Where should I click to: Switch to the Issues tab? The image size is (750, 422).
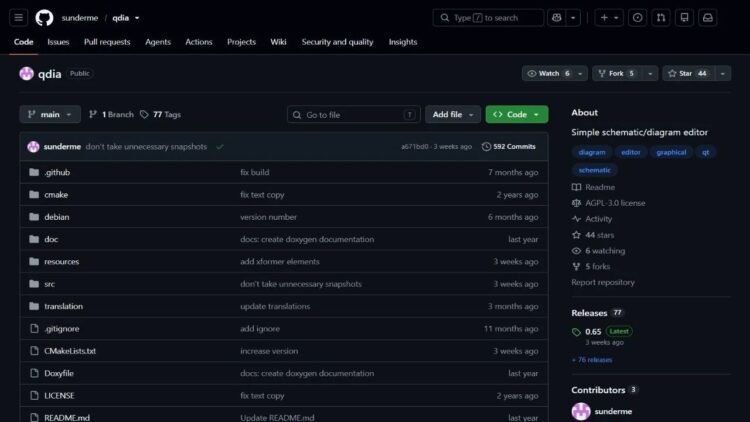coord(58,42)
